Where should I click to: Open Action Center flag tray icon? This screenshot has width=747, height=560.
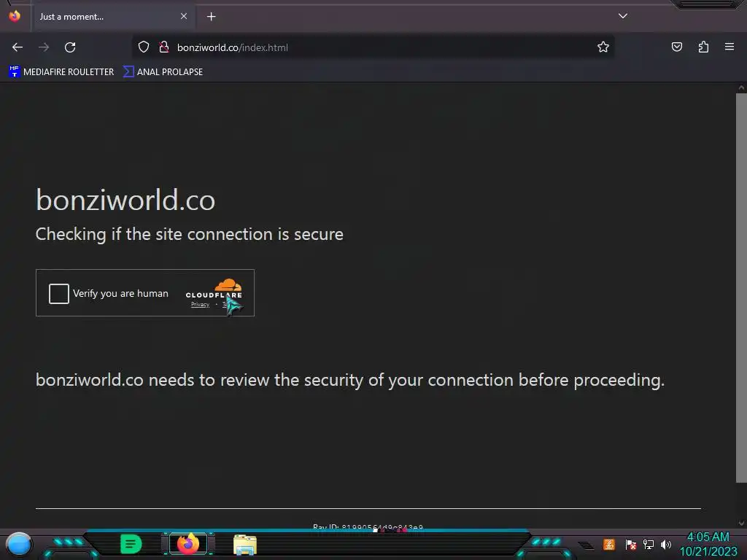(x=631, y=544)
